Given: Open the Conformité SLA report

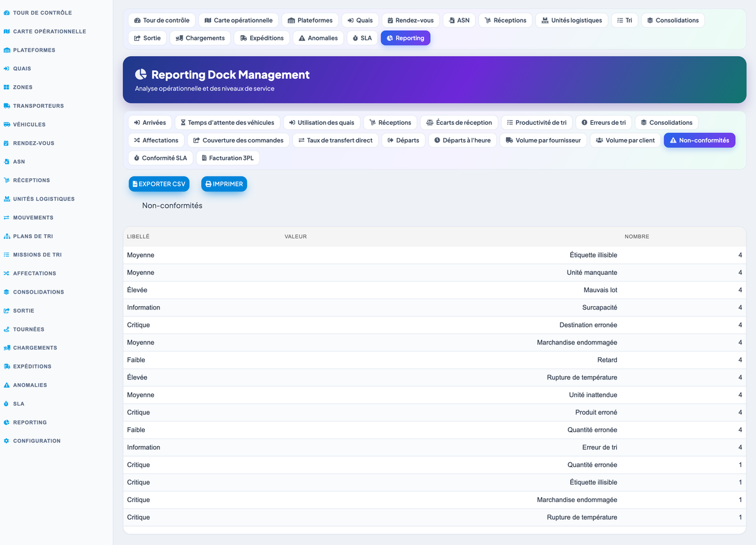Looking at the screenshot, I should point(161,158).
